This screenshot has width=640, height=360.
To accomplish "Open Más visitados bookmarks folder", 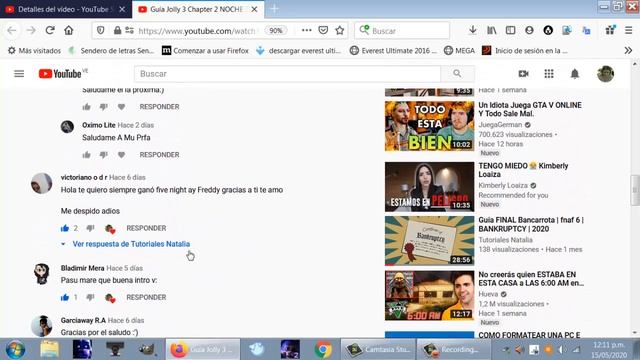I will (34, 51).
